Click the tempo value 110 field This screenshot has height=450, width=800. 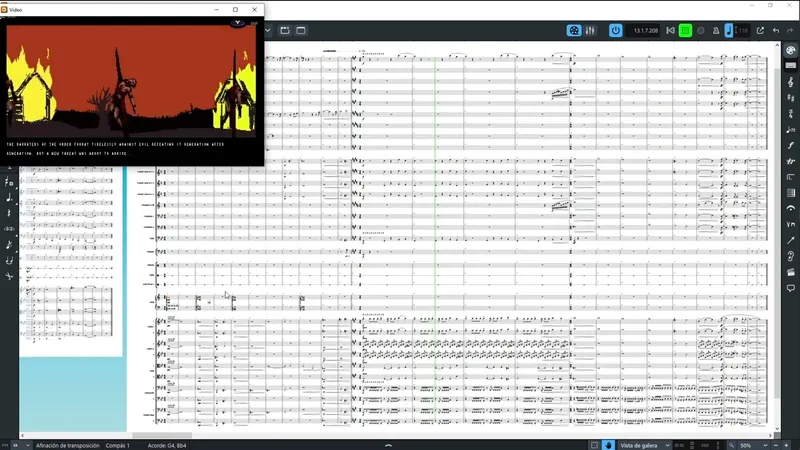(741, 31)
